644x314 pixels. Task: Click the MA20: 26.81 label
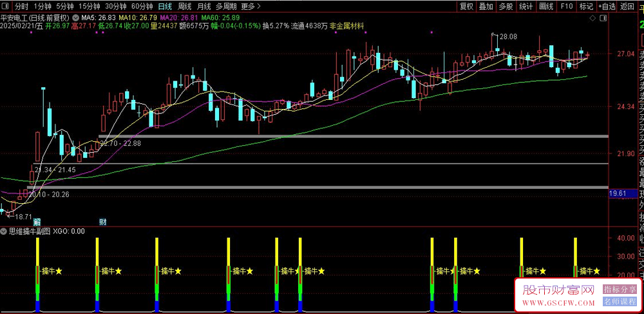[180, 18]
